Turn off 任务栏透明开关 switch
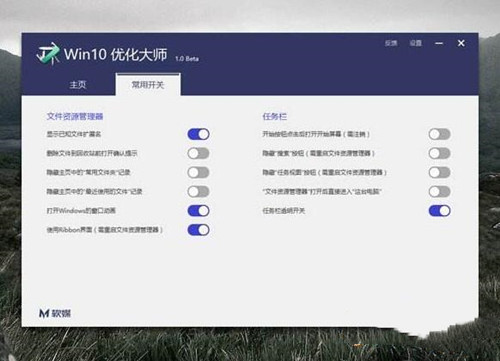500x361 pixels. [x=440, y=211]
